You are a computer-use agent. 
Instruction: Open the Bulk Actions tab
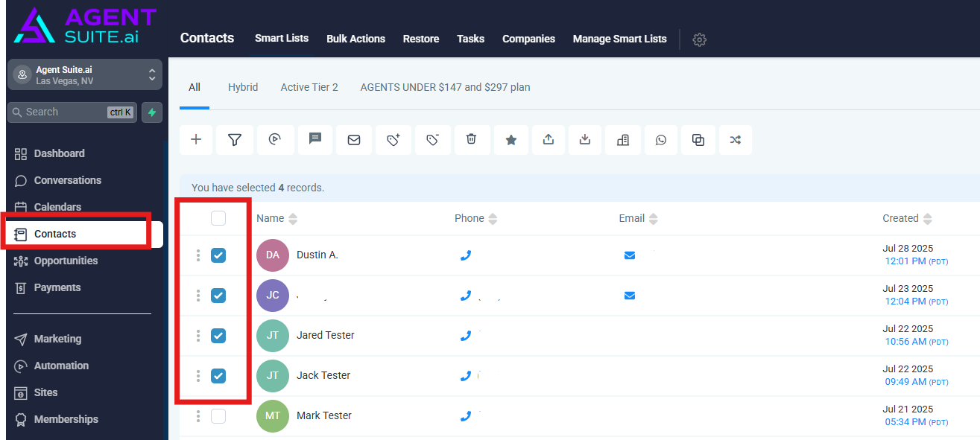[x=356, y=39]
